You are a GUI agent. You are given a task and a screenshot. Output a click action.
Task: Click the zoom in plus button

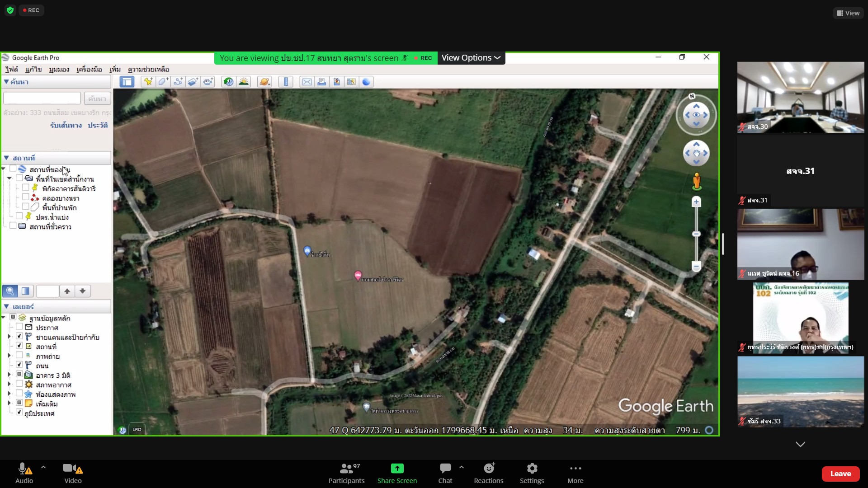[696, 202]
